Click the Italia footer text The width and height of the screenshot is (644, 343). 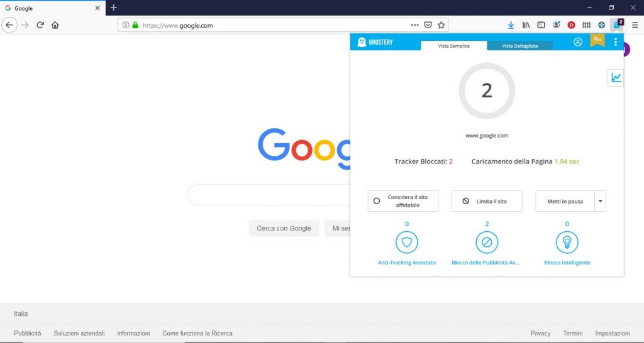tap(21, 313)
